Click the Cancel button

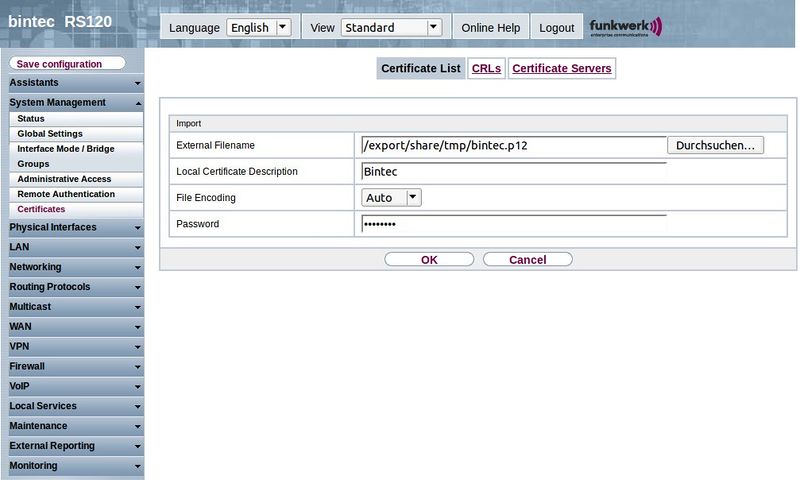(527, 259)
